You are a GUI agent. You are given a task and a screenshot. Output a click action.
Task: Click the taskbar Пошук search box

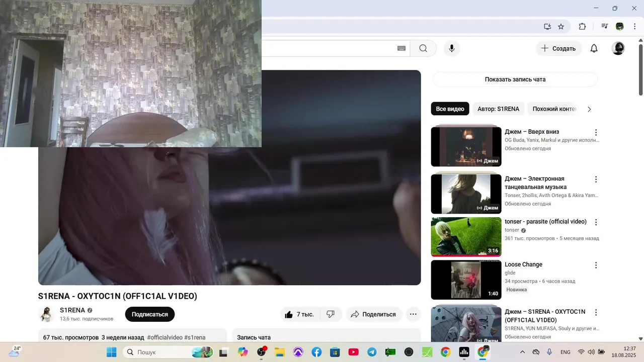[x=168, y=352]
